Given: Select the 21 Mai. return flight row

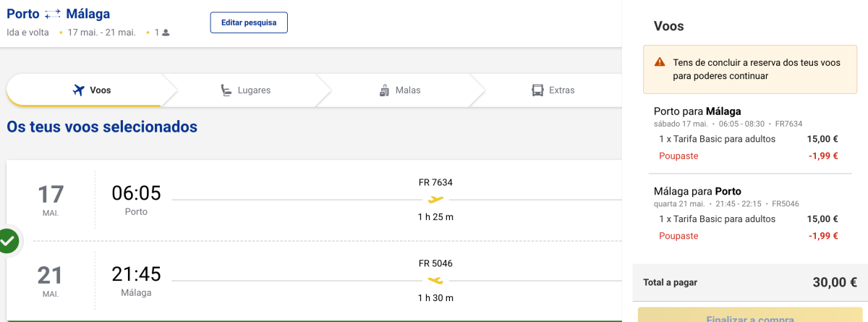Looking at the screenshot, I should [315, 281].
